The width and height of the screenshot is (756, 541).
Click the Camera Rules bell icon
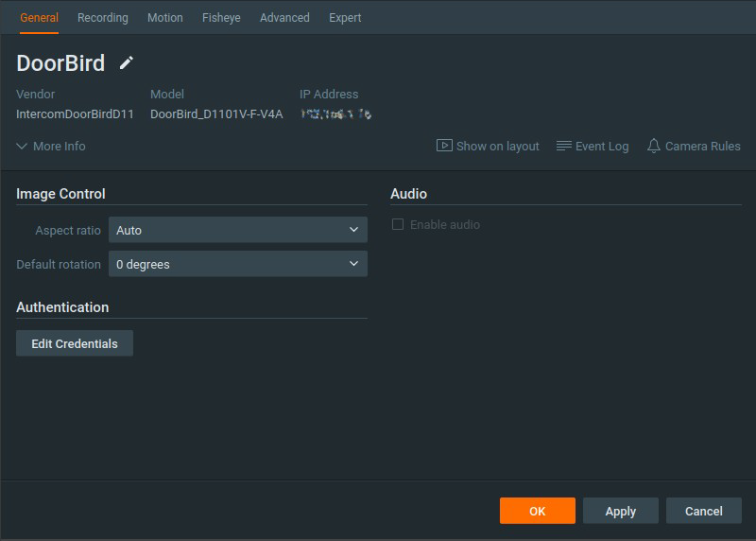(x=653, y=146)
